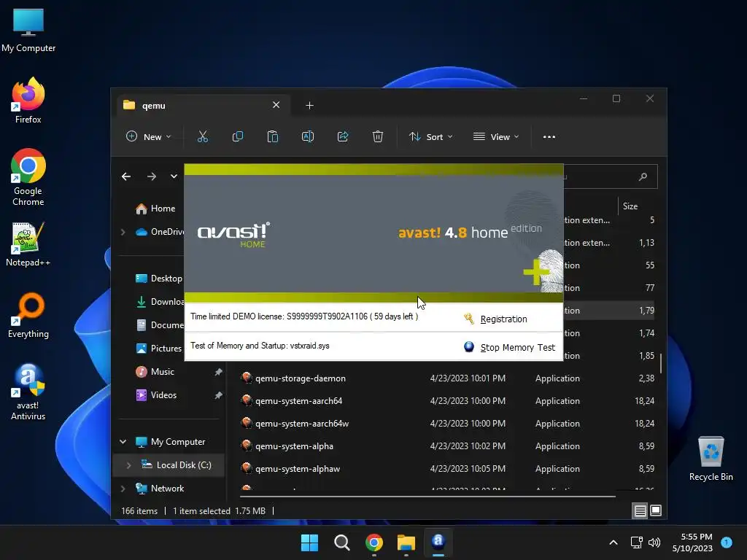747x560 pixels.
Task: Click taskbar Search magnifier
Action: click(x=342, y=542)
